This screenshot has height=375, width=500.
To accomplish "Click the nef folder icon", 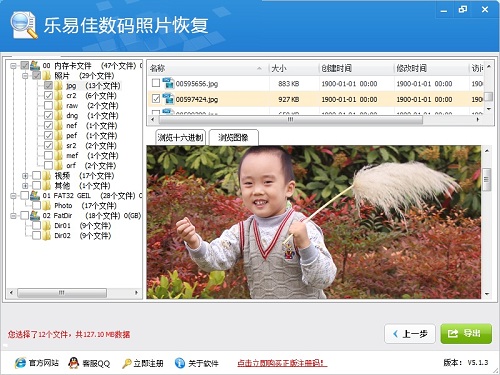I will click(x=59, y=126).
